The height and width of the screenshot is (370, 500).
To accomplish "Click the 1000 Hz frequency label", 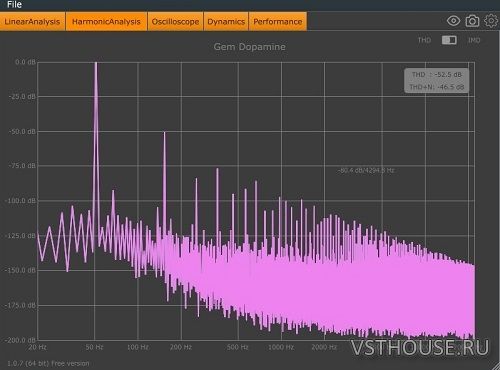I will pyautogui.click(x=281, y=347).
